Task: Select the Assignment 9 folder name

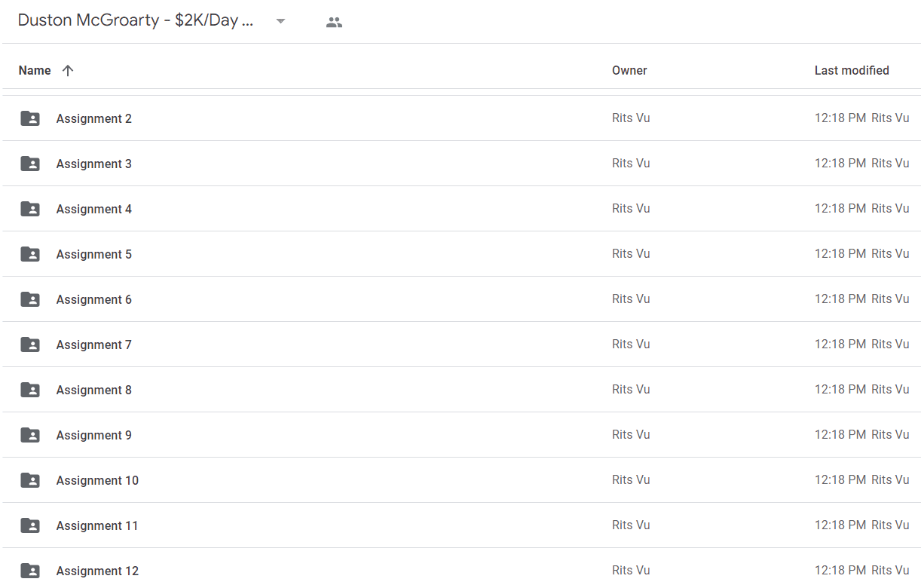Action: [x=94, y=435]
